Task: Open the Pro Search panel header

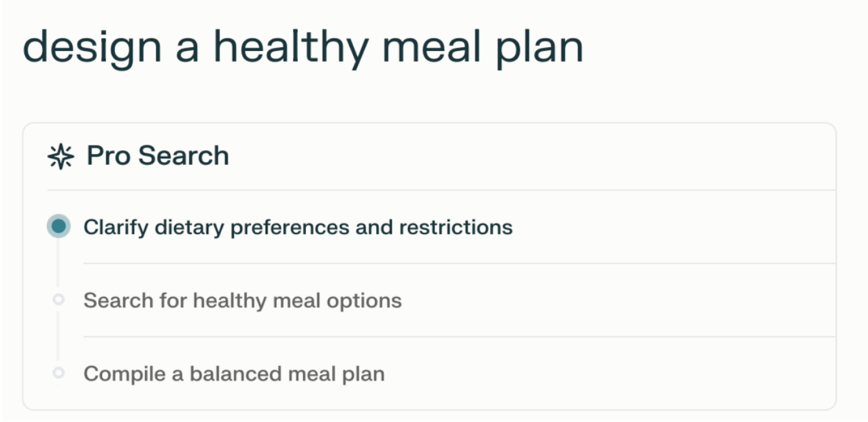Action: pyautogui.click(x=157, y=156)
